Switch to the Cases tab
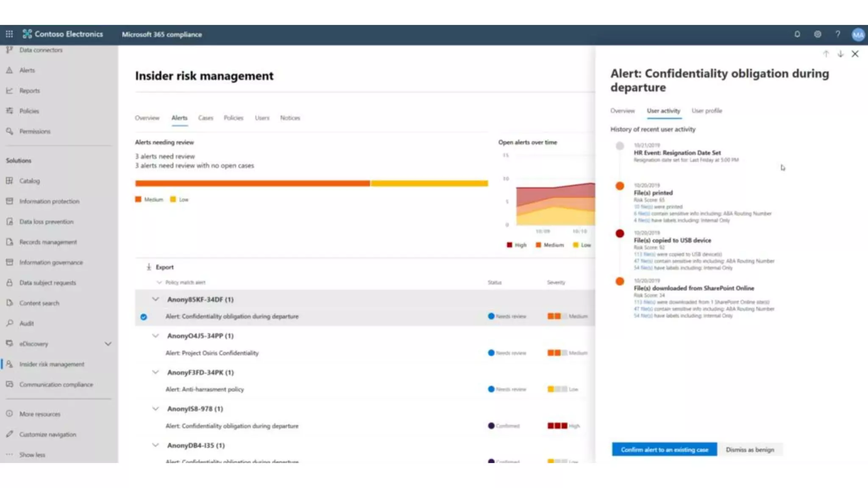Viewport: 868px width, 488px height. [206, 118]
